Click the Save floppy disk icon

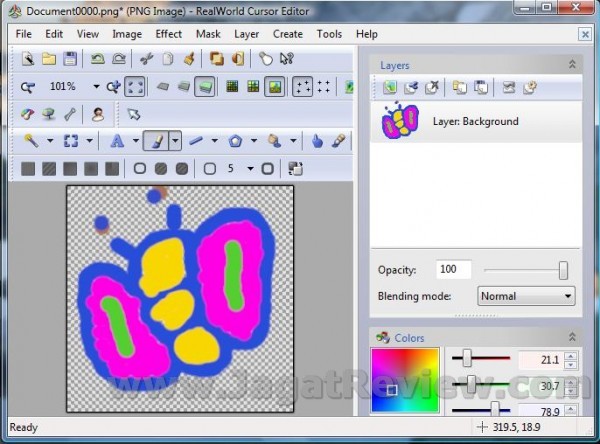coord(70,60)
